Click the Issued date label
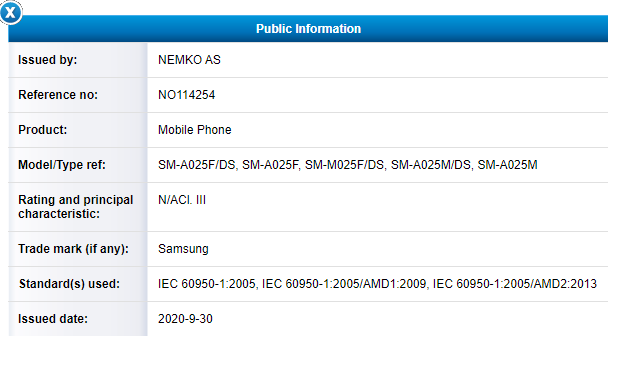This screenshot has height=366, width=627. [x=53, y=319]
